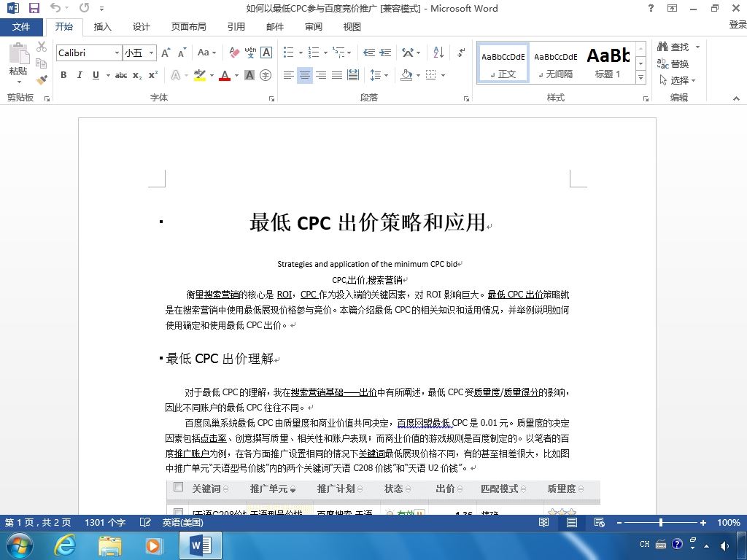Image resolution: width=747 pixels, height=560 pixels.
Task: Shrink font size with the smaller A icon
Action: pyautogui.click(x=182, y=52)
